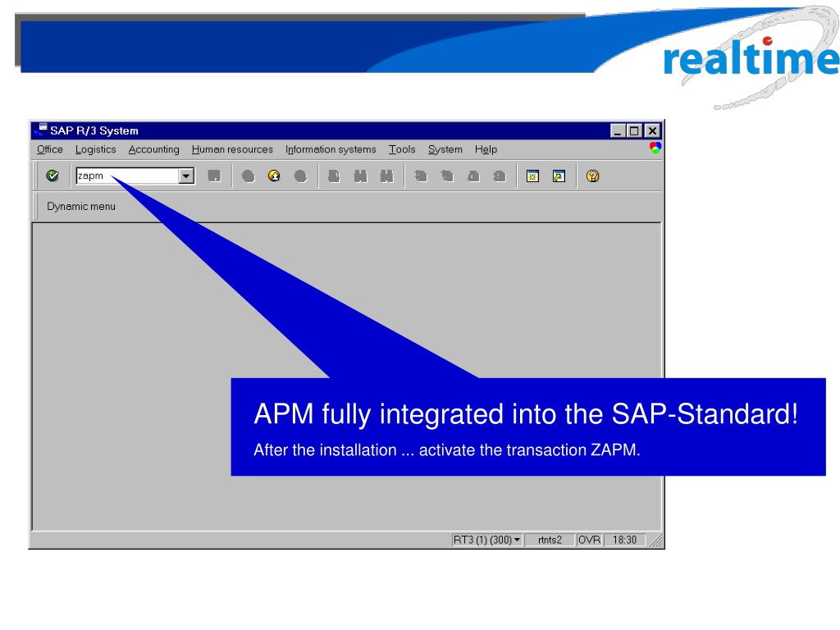Click the Next page icon
The width and height of the screenshot is (840, 630).
(473, 176)
